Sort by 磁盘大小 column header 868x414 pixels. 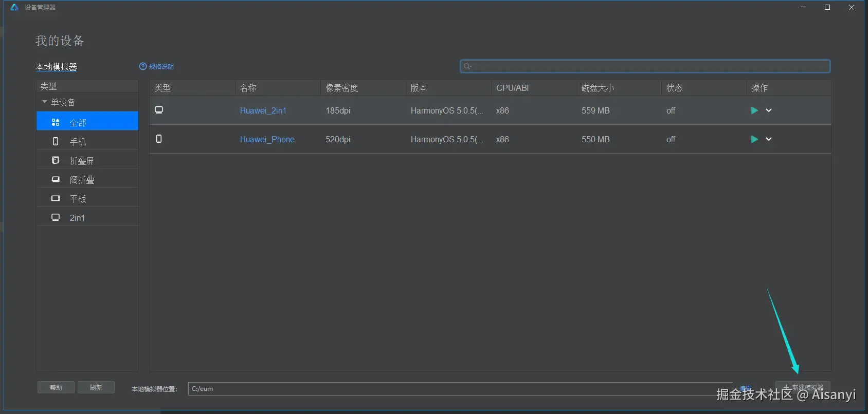coord(619,88)
